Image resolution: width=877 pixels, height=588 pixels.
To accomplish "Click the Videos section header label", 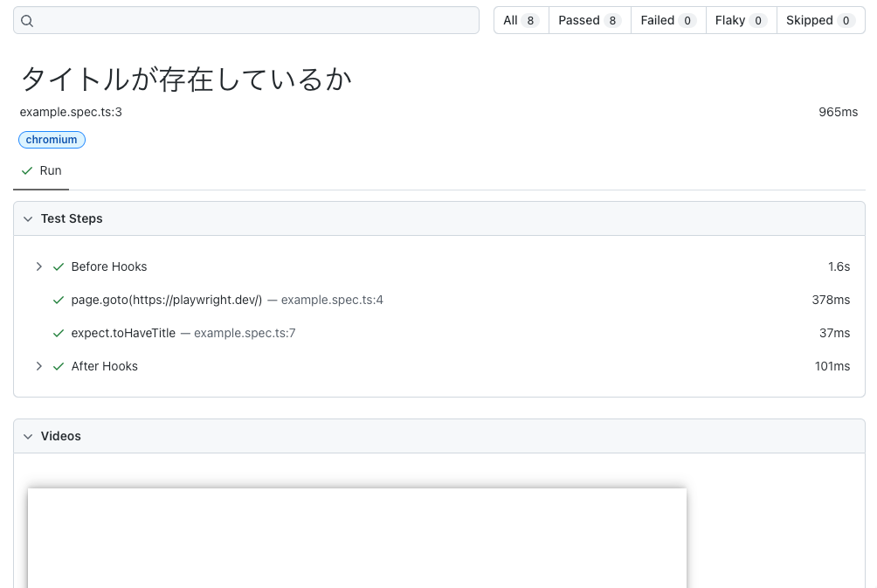I will (x=61, y=436).
